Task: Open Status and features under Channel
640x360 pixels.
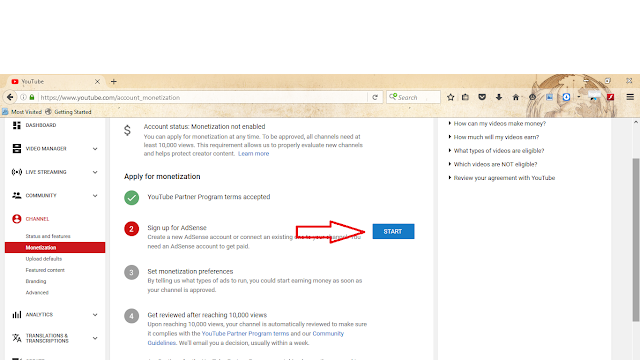Action: (x=48, y=236)
